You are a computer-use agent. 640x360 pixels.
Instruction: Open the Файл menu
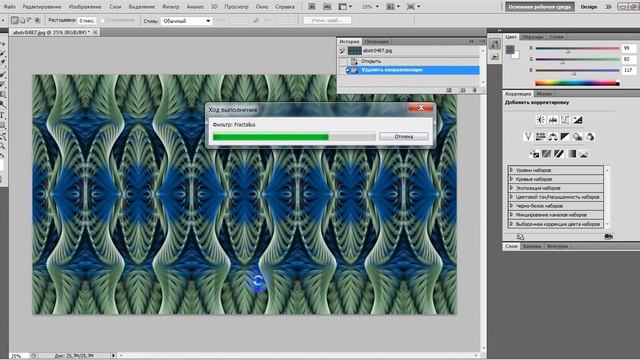9,7
